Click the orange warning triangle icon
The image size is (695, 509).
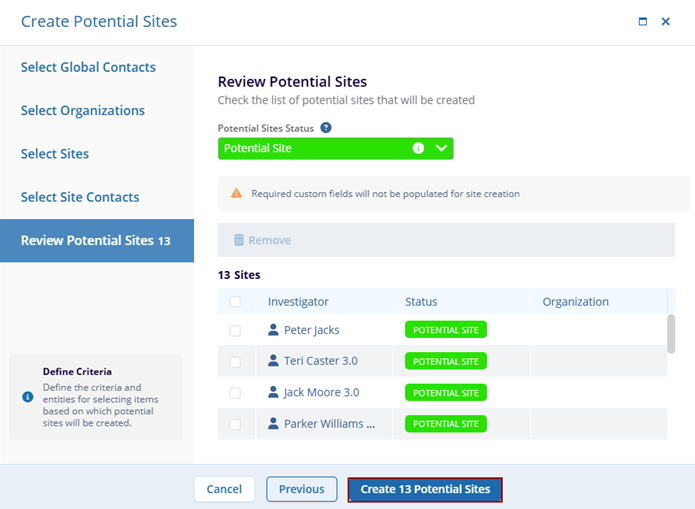click(x=237, y=193)
